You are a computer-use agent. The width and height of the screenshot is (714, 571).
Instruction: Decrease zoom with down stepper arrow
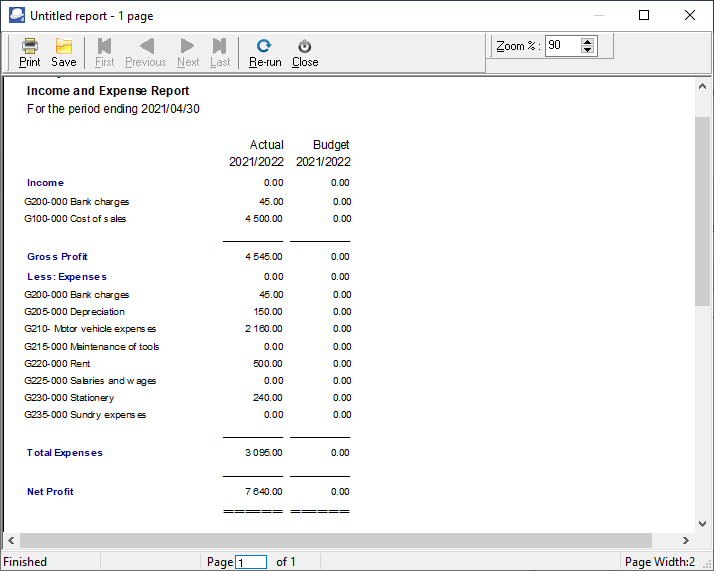[x=587, y=49]
